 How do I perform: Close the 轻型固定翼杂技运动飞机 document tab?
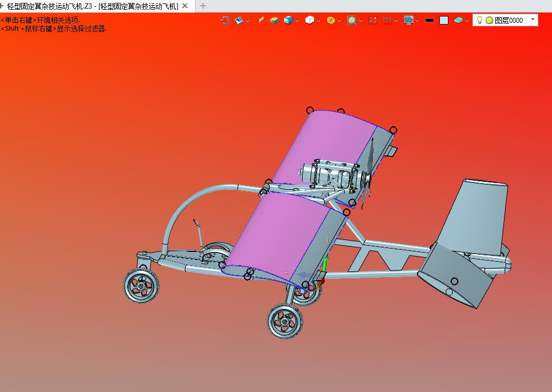(185, 6)
